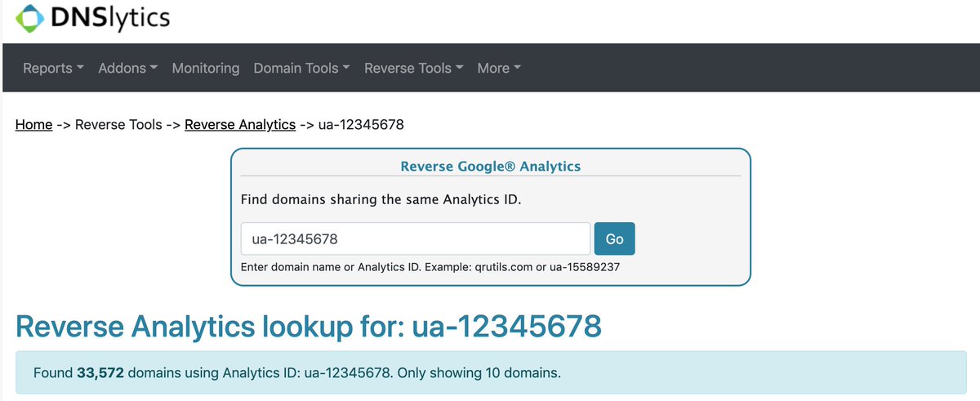The image size is (980, 401).
Task: Open the Reverse Tools dropdown
Action: pos(414,69)
